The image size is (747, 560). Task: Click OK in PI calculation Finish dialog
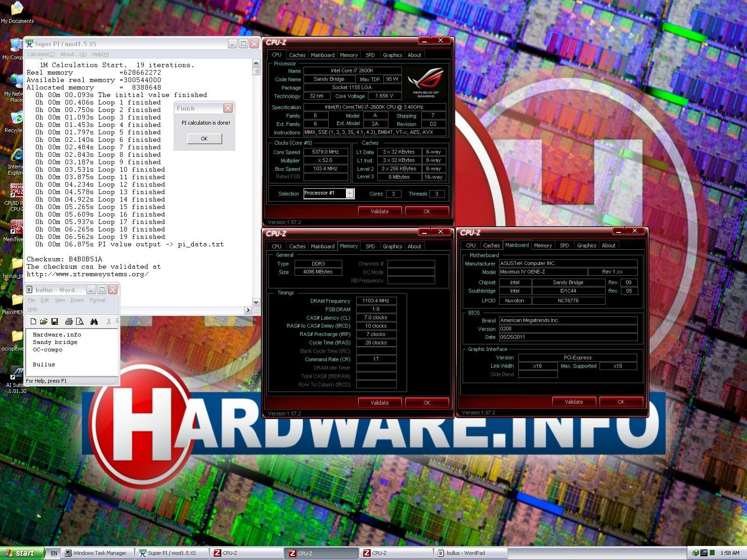tap(204, 139)
